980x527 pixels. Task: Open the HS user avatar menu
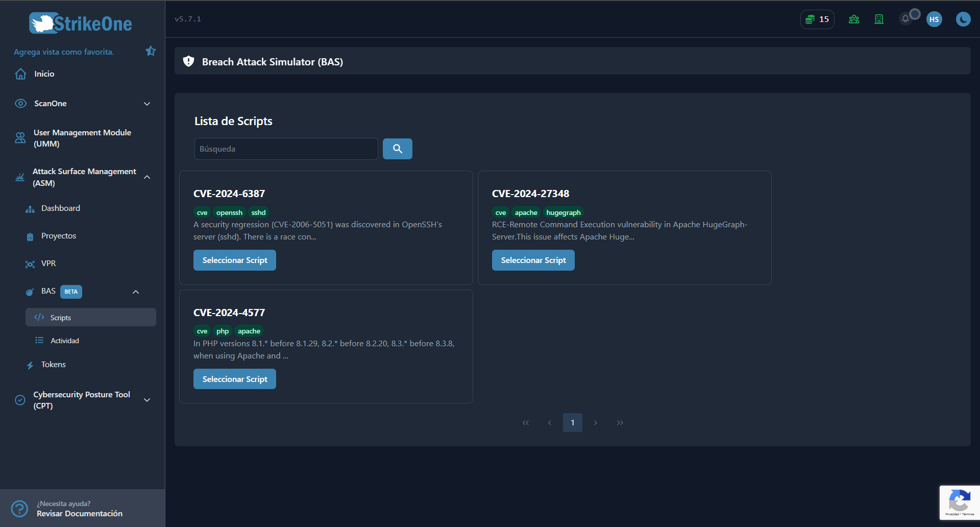pos(934,19)
